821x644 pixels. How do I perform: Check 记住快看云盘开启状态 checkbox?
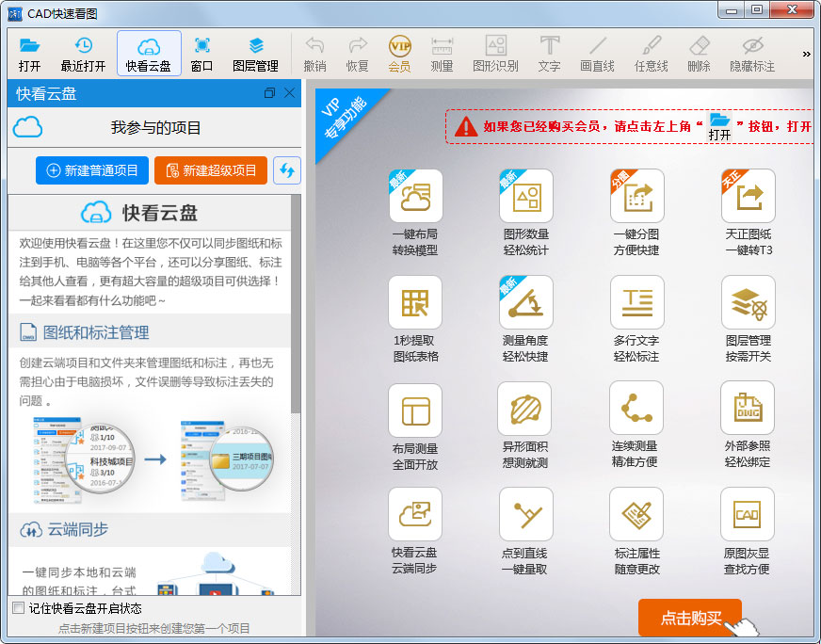18,608
